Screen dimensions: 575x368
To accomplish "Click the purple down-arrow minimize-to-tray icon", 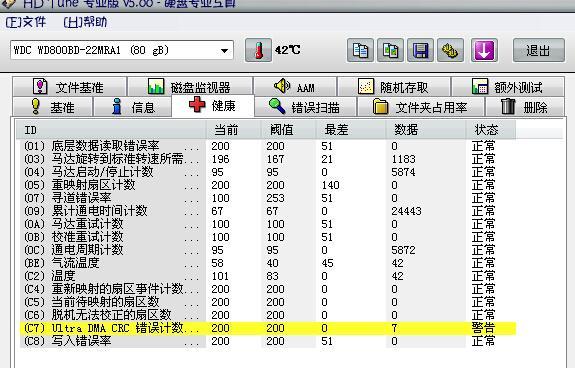I will (x=484, y=50).
